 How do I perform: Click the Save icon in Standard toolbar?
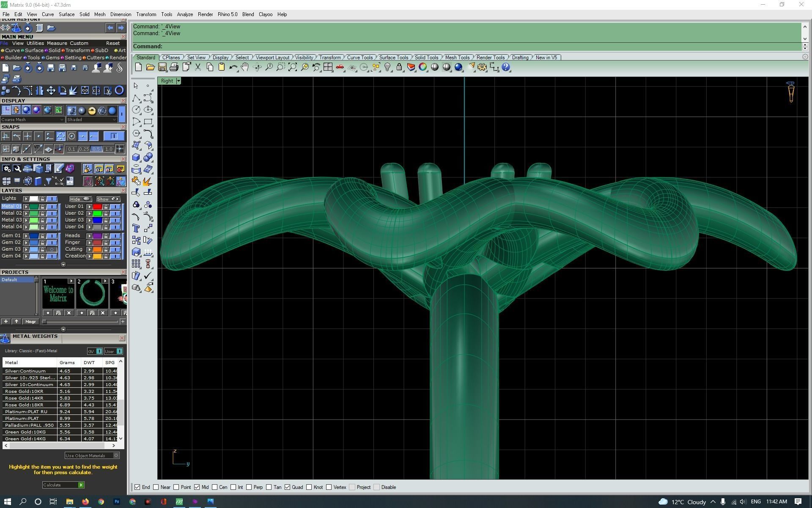162,67
